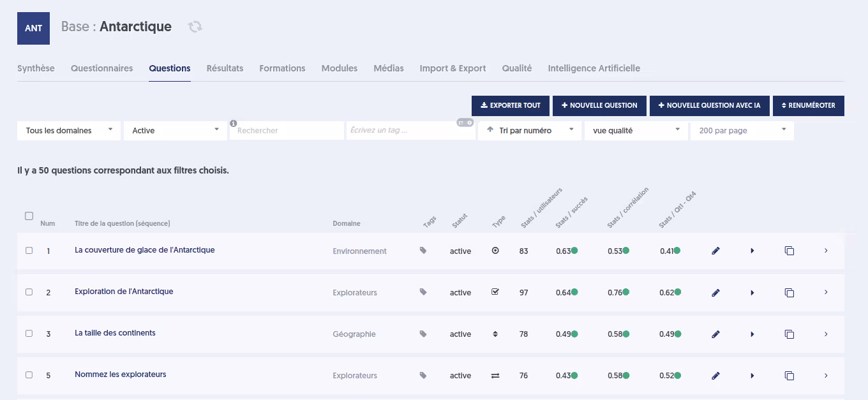The height and width of the screenshot is (400, 868).
Task: Duplicate question 3 using the copy icon
Action: click(x=789, y=334)
